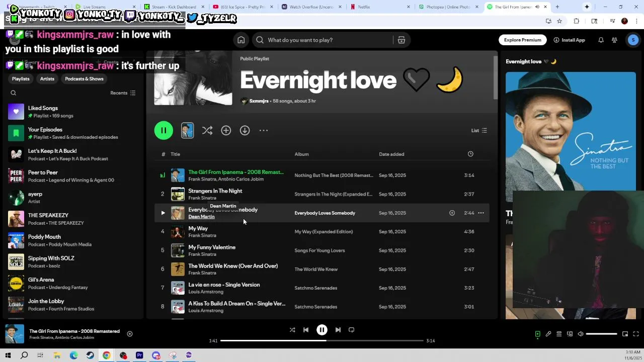Open the List view options dropdown
The height and width of the screenshot is (362, 644).
coord(479,131)
